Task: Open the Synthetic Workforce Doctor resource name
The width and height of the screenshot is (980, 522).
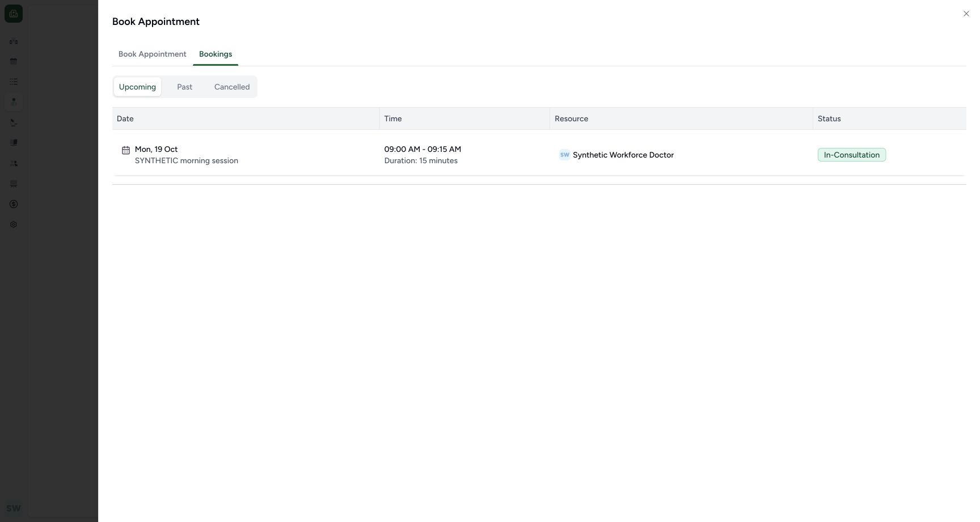Action: coord(623,155)
